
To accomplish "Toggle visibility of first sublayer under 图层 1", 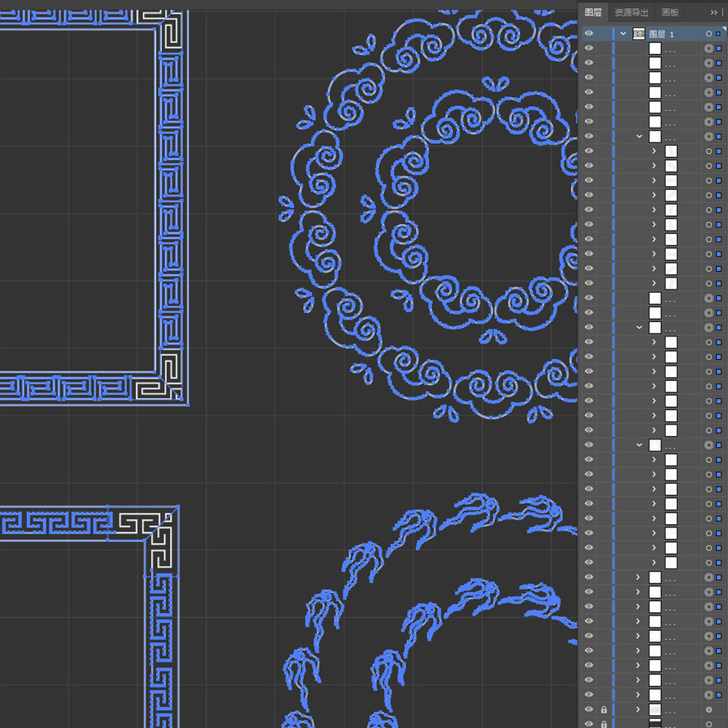I will point(589,48).
